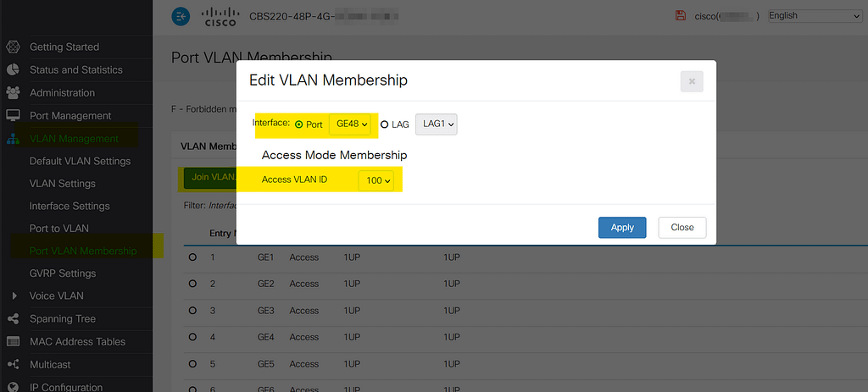Select the GE3 row radio button
Screen dimensions: 868x392
click(192, 310)
